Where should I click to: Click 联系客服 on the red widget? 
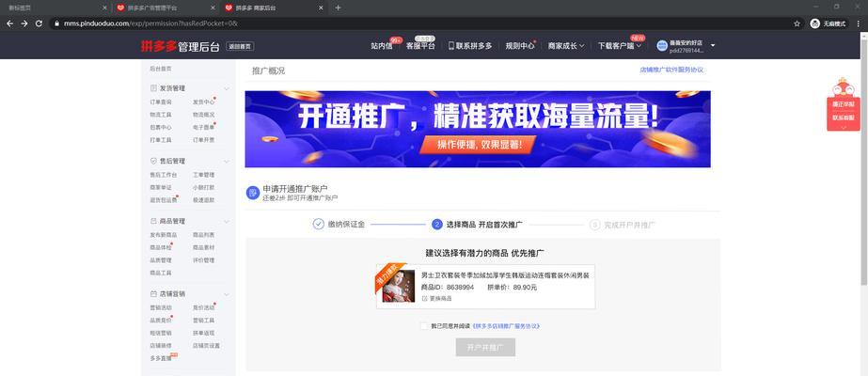[x=844, y=117]
